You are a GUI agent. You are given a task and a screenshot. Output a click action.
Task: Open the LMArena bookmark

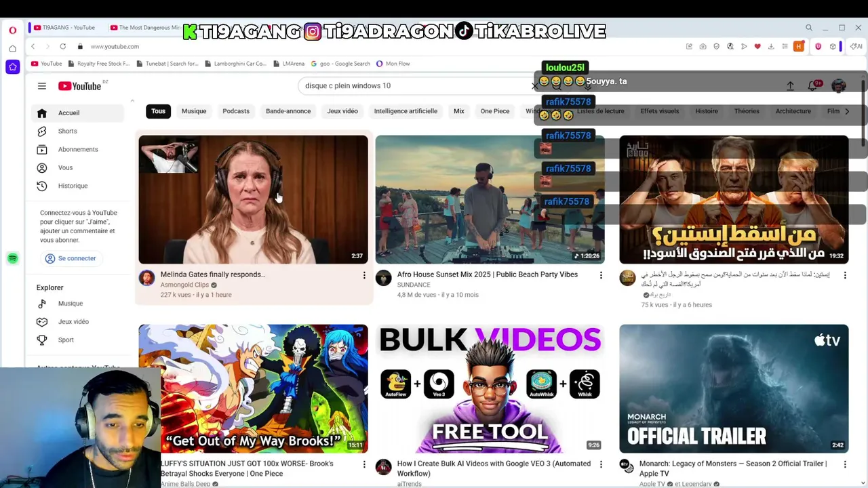pos(289,64)
